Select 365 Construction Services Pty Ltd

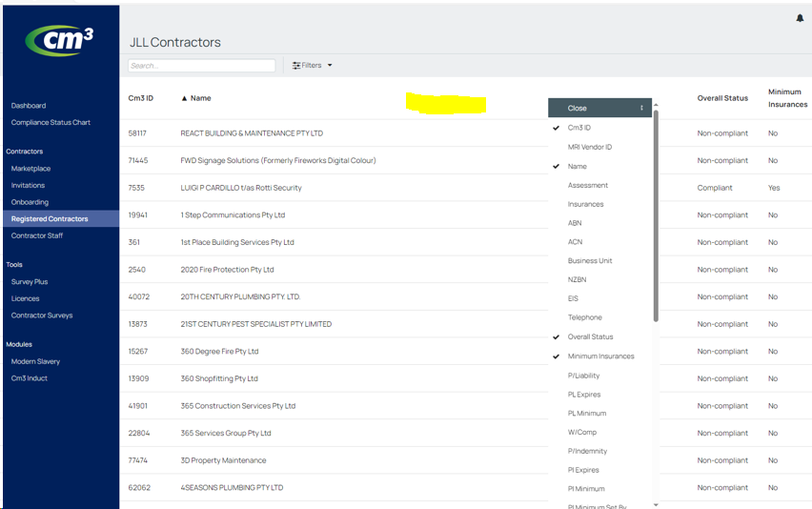[237, 406]
